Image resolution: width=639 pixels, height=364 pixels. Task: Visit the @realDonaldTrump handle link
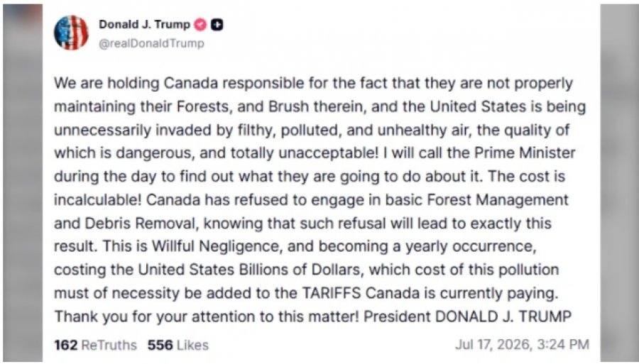point(151,43)
